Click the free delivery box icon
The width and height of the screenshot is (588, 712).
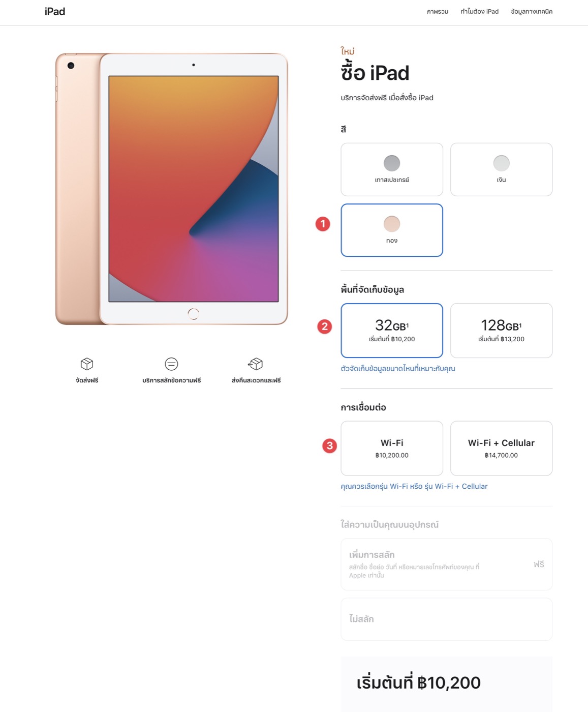[87, 364]
